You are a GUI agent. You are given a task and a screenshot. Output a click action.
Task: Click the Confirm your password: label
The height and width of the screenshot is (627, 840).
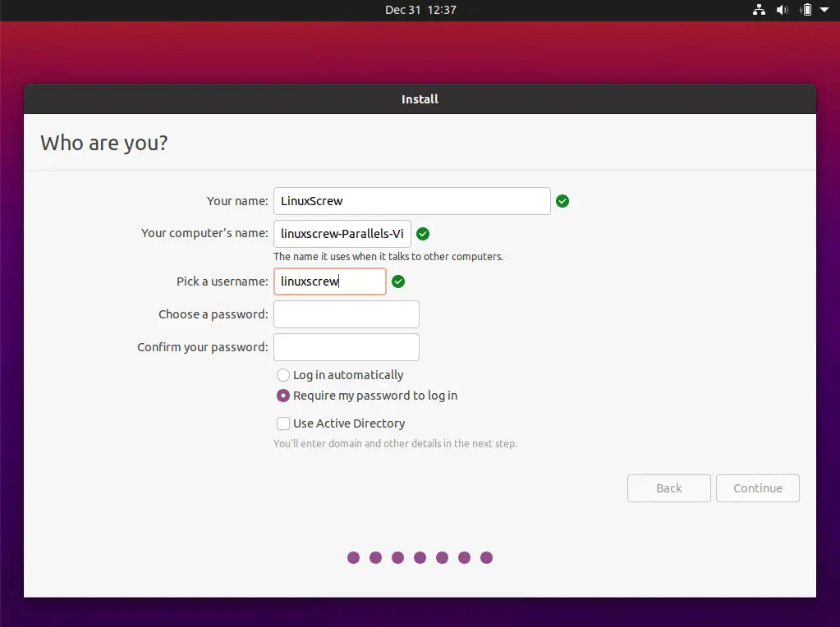(x=203, y=347)
